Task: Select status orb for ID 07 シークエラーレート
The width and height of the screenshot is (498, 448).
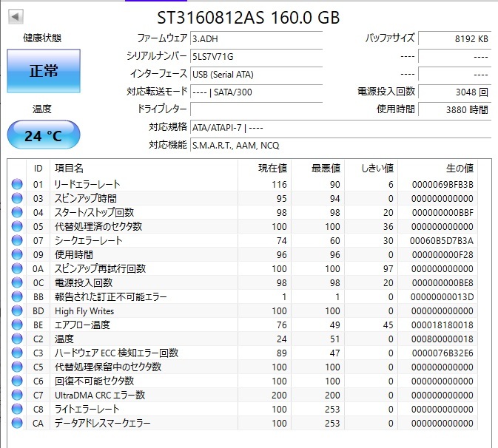Action: (x=17, y=240)
